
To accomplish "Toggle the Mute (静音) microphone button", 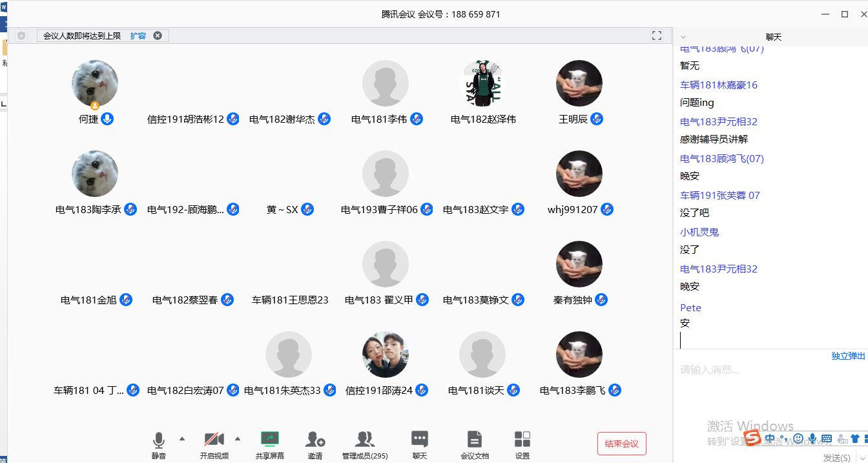I will pos(159,440).
